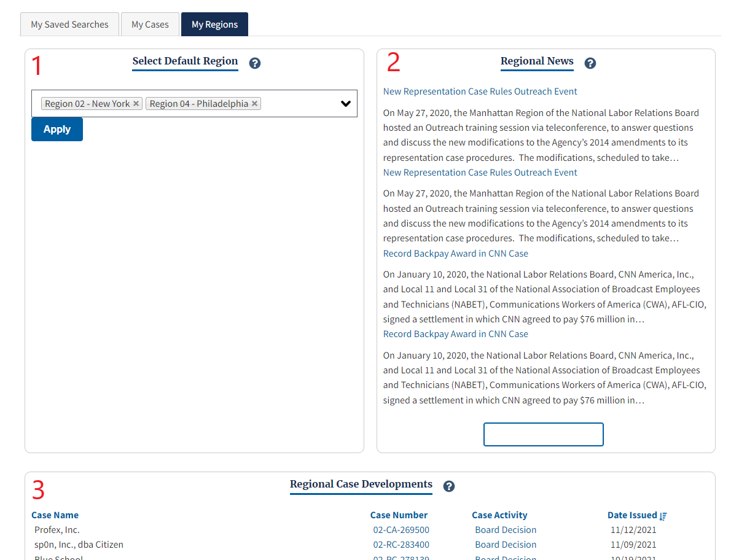Image resolution: width=739 pixels, height=560 pixels.
Task: Sort table by Date Issued header
Action: pyautogui.click(x=632, y=515)
